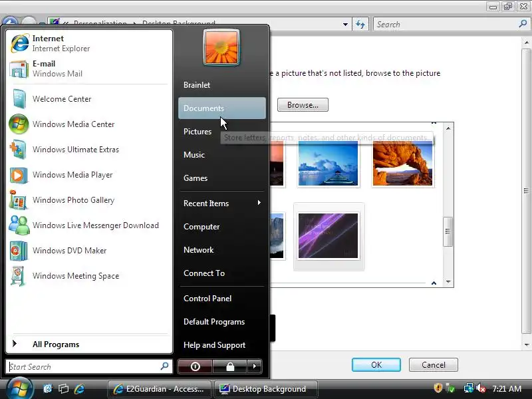
Task: Click the refresh button beside address bar
Action: click(x=360, y=25)
